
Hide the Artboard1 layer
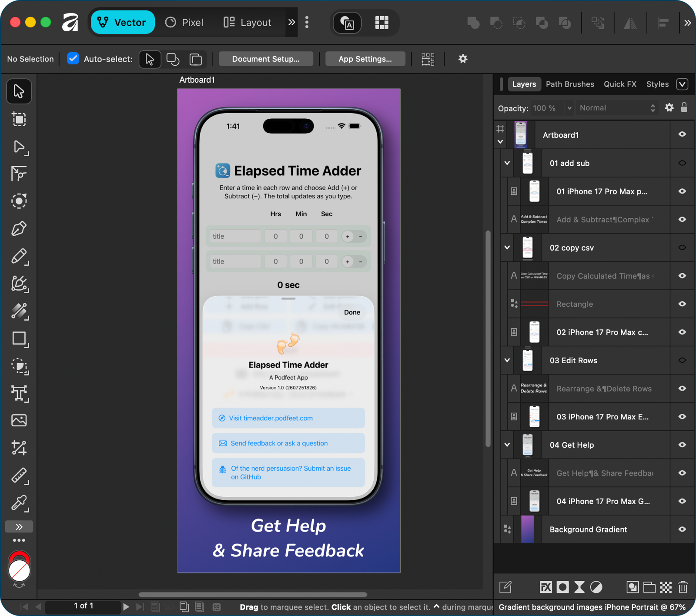click(x=682, y=134)
